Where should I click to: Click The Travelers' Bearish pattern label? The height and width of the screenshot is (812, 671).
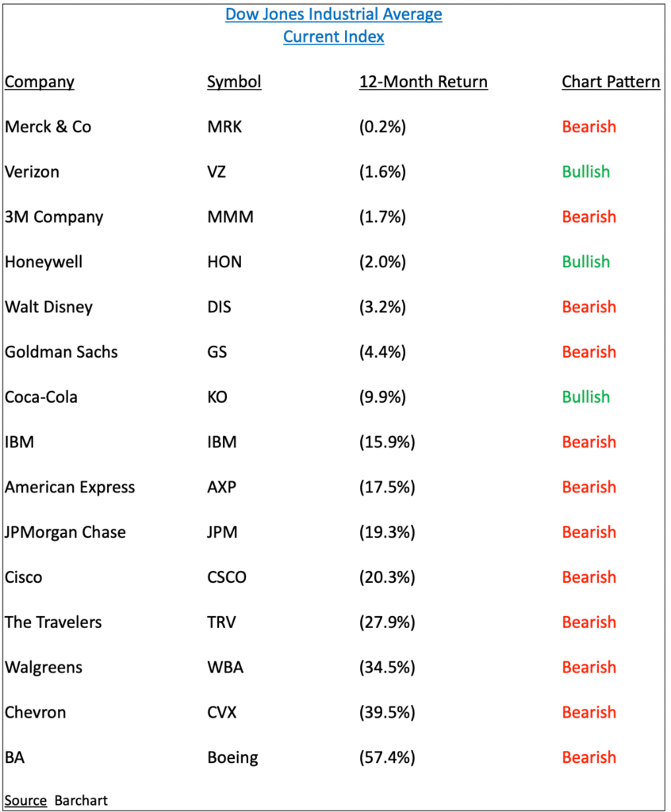tap(589, 622)
